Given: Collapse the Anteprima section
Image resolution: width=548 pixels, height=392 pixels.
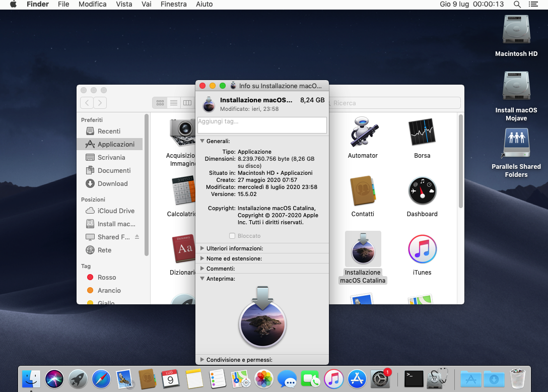Looking at the screenshot, I should click(x=202, y=279).
